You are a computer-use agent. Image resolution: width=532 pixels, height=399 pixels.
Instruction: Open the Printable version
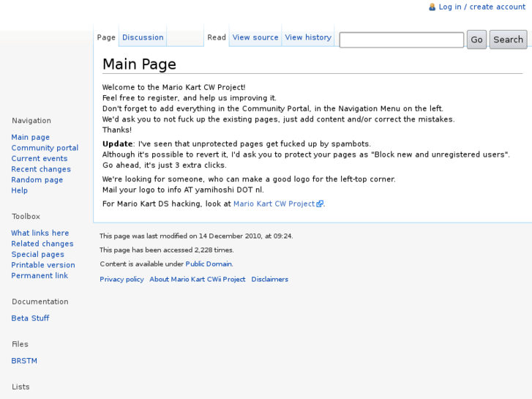(x=43, y=265)
